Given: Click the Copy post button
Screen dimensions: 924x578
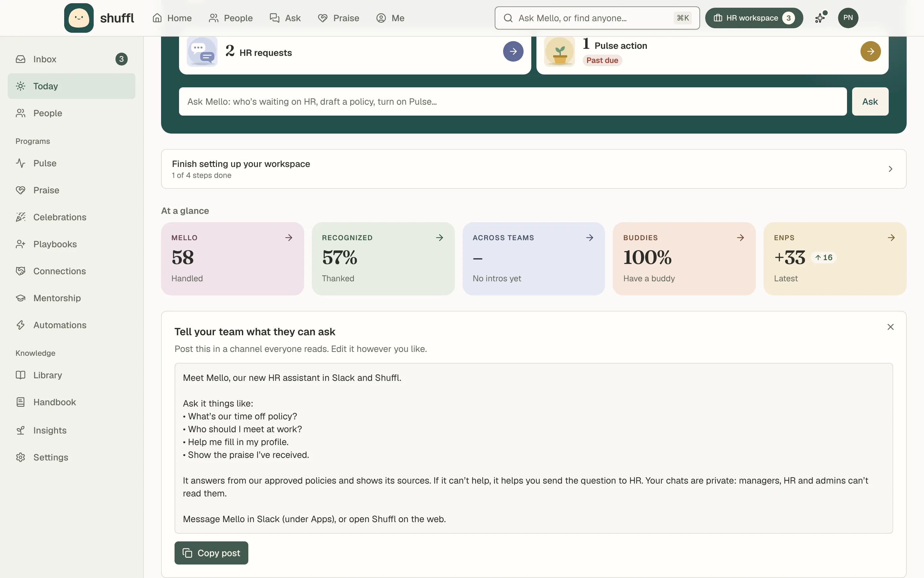Looking at the screenshot, I should 211,553.
